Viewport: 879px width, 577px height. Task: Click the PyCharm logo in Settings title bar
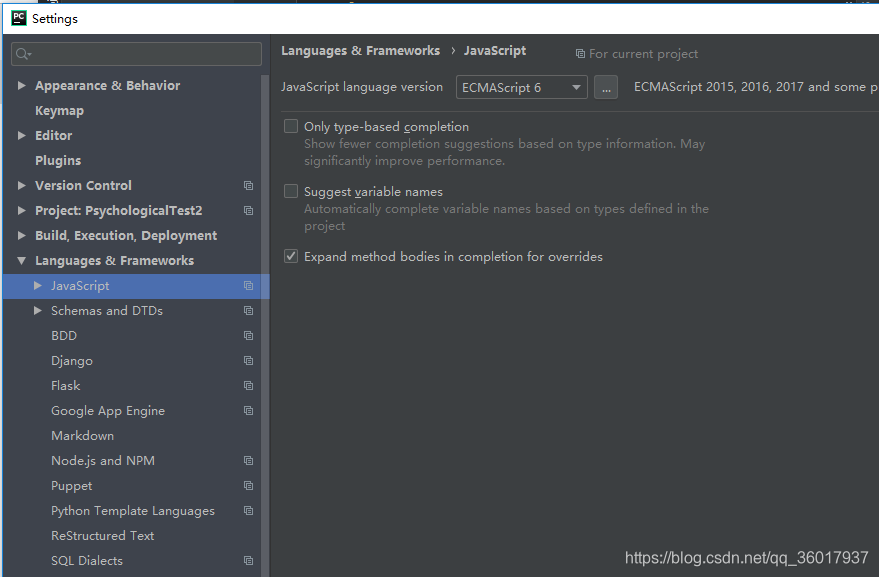pyautogui.click(x=18, y=18)
